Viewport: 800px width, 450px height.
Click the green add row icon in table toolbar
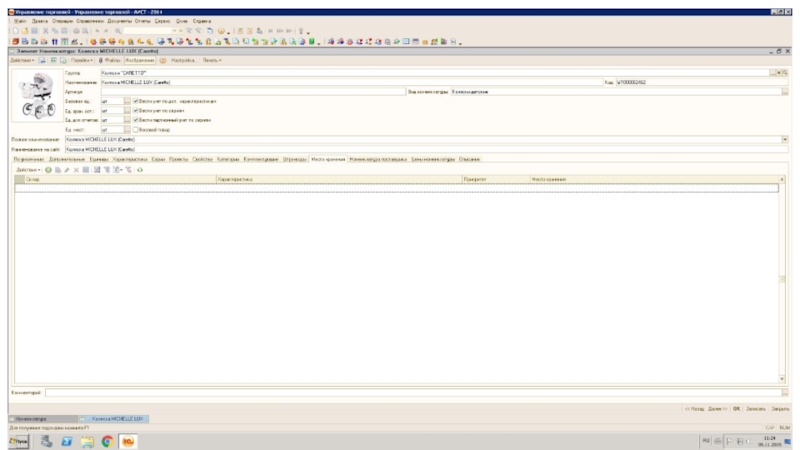pyautogui.click(x=47, y=170)
